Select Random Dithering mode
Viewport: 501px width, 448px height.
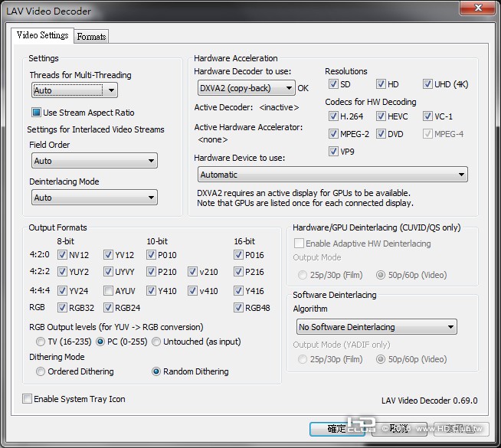[x=156, y=371]
